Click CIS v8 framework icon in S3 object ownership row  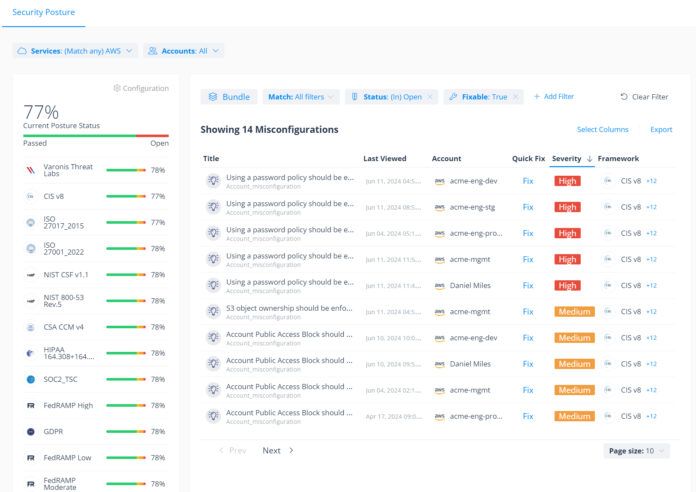click(x=608, y=311)
